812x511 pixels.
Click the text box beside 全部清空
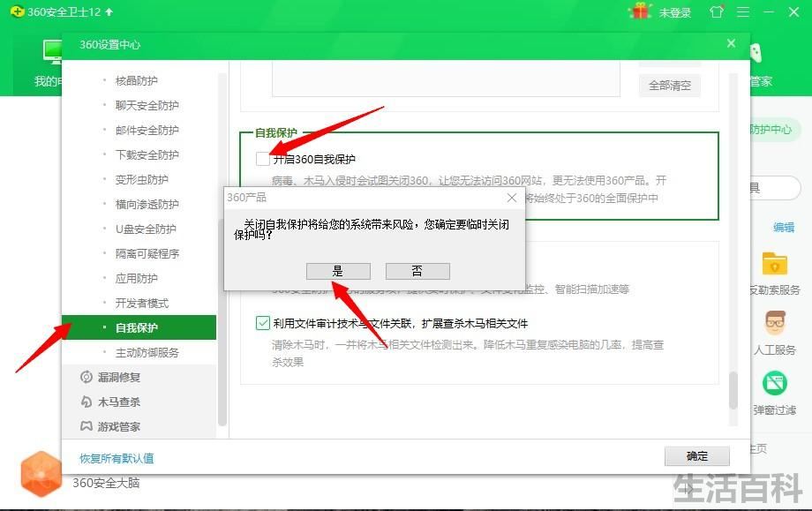[x=446, y=79]
